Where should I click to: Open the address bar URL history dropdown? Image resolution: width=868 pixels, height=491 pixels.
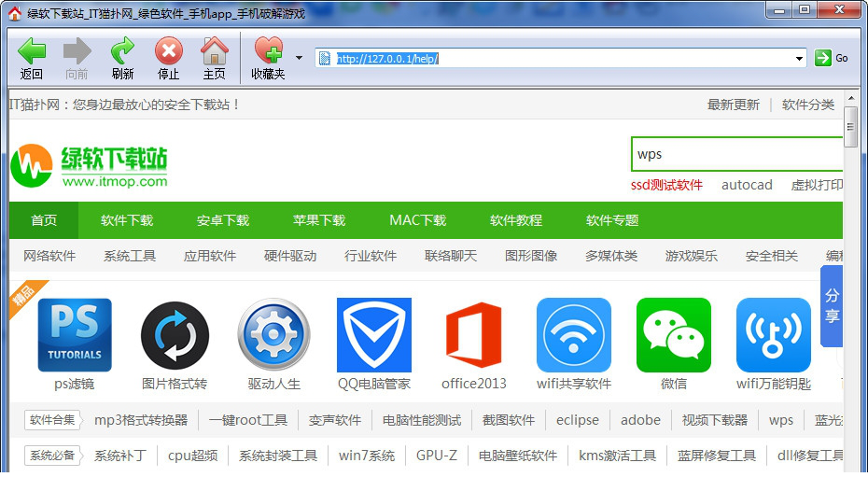799,58
